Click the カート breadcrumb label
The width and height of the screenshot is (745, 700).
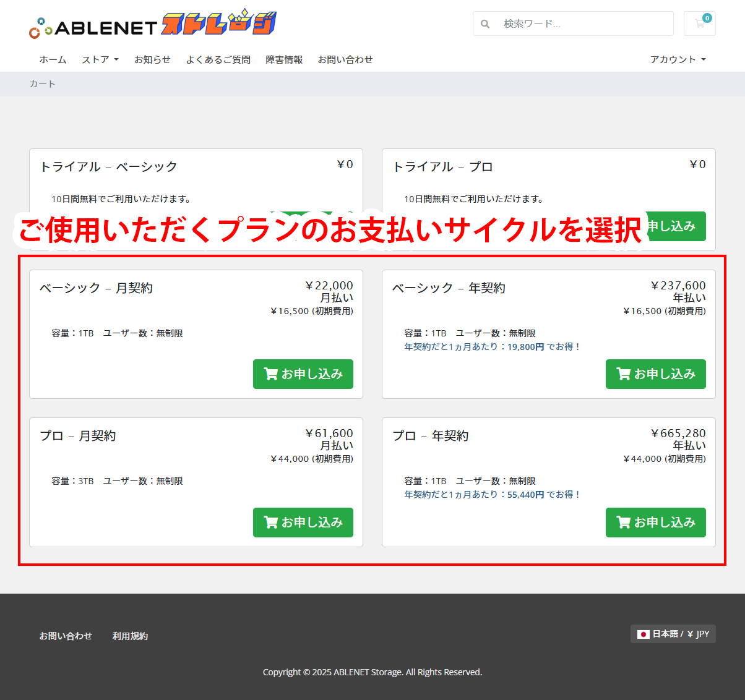tap(43, 83)
